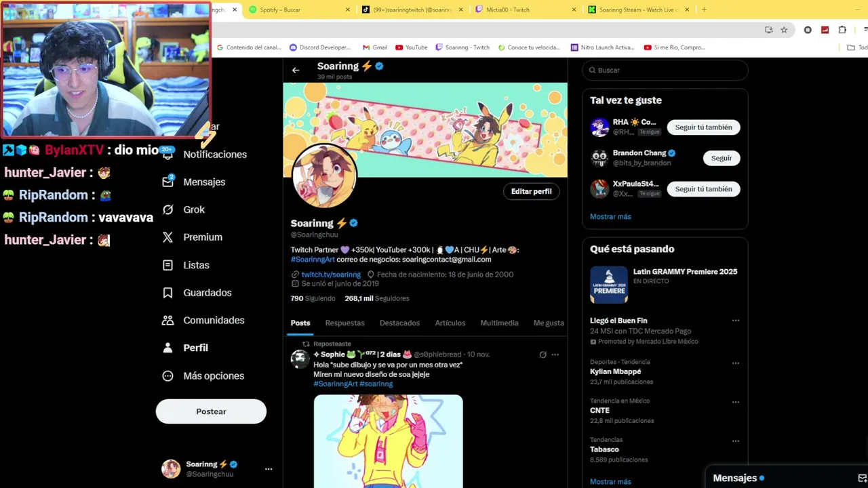Go back with the arrow beside Soarinng

(296, 70)
